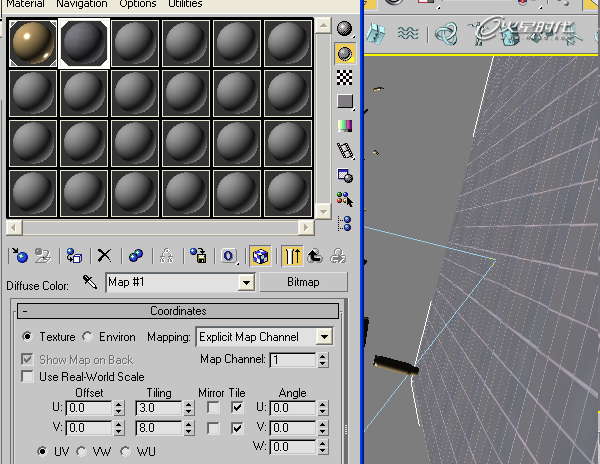Image resolution: width=600 pixels, height=464 pixels.
Task: Select the golden material sample slot
Action: click(x=33, y=43)
